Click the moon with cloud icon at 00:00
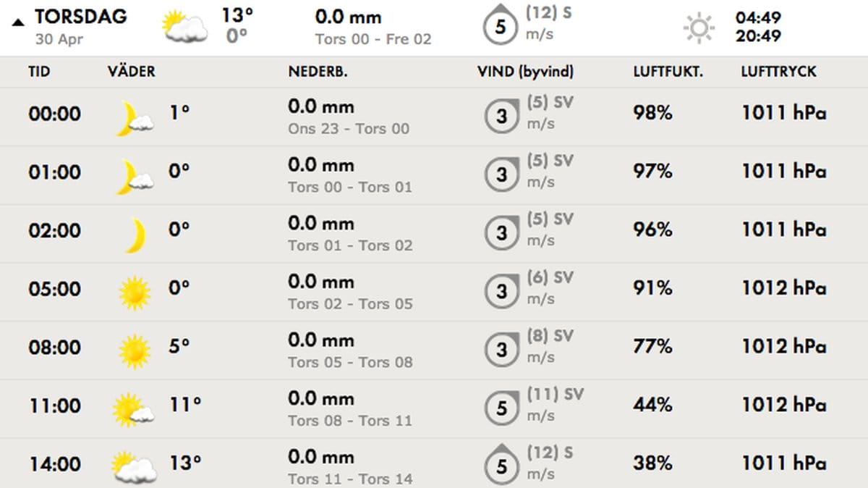 click(x=135, y=118)
